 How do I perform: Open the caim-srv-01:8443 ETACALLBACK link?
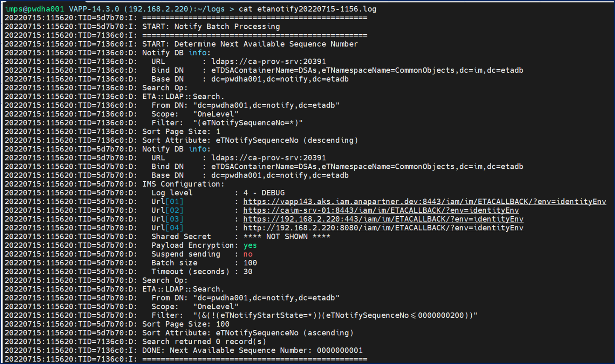tap(381, 210)
